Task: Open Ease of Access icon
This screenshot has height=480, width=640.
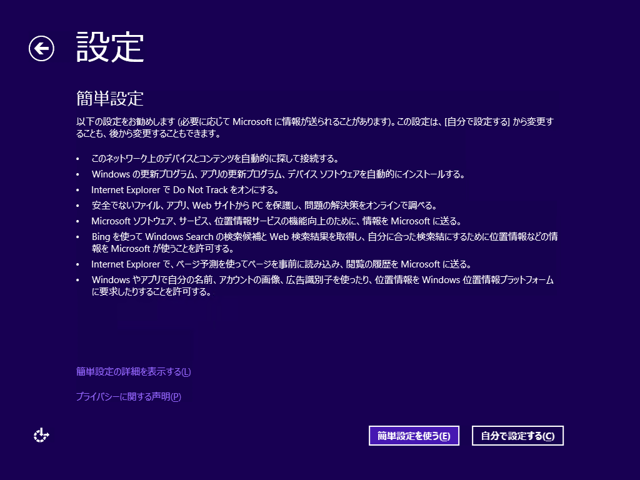Action: click(x=41, y=436)
